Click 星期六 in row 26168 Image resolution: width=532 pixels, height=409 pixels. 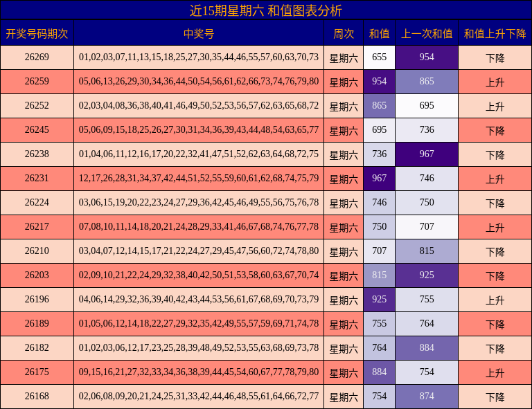point(344,397)
